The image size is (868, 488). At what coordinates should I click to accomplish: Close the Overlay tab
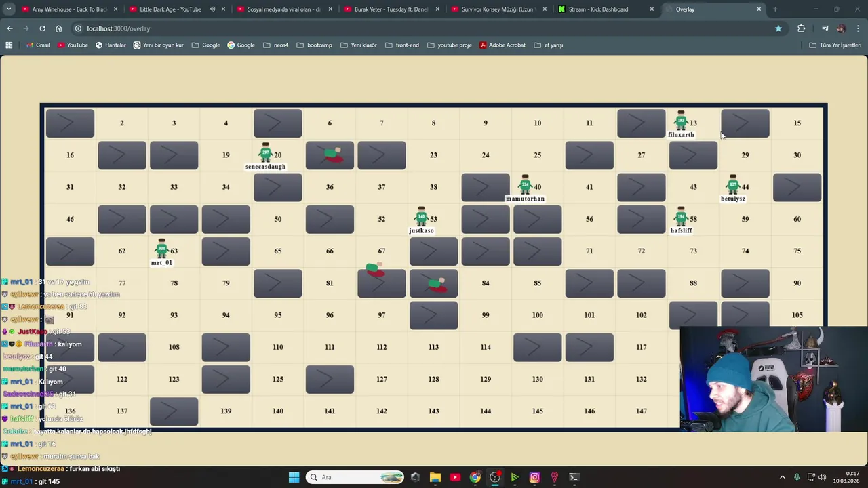[759, 9]
